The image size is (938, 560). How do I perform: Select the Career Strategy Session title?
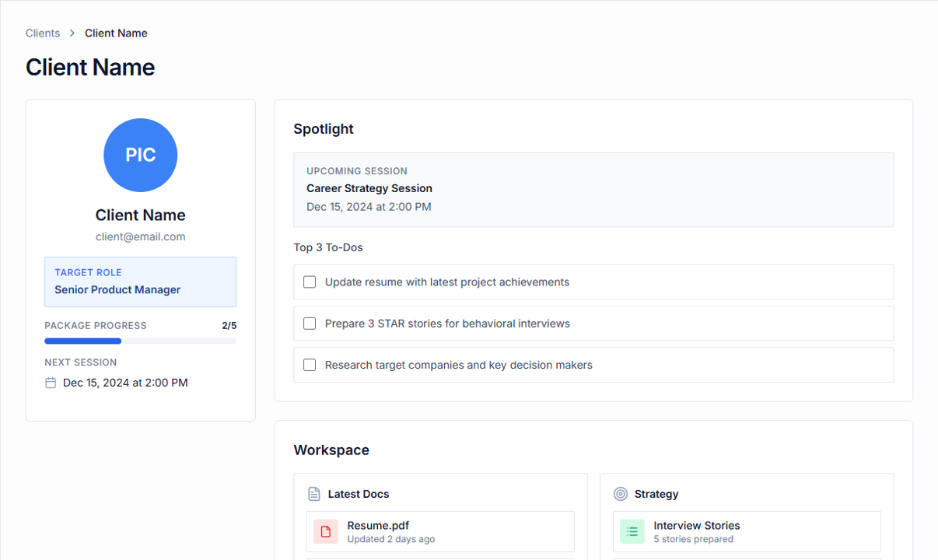tap(369, 187)
